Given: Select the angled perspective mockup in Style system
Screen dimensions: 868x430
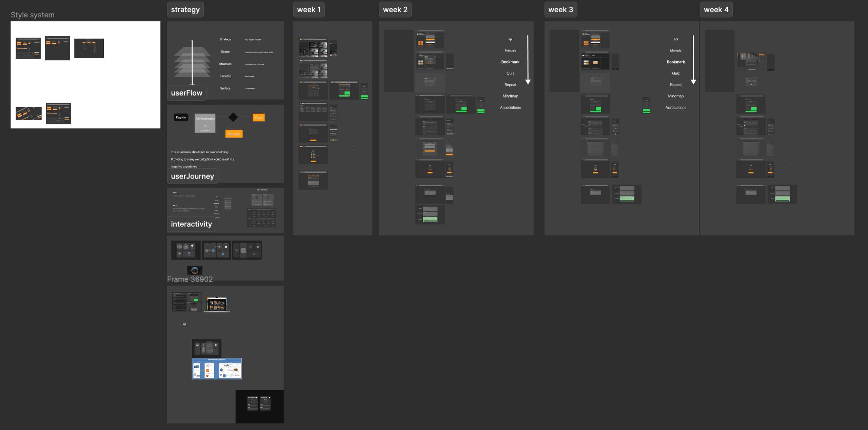Looking at the screenshot, I should coord(29,114).
